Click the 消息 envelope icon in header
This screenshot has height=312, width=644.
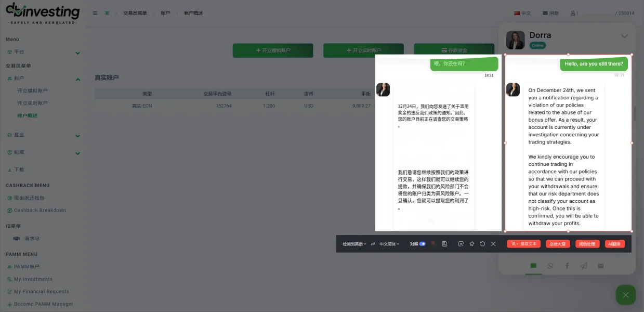click(x=545, y=13)
